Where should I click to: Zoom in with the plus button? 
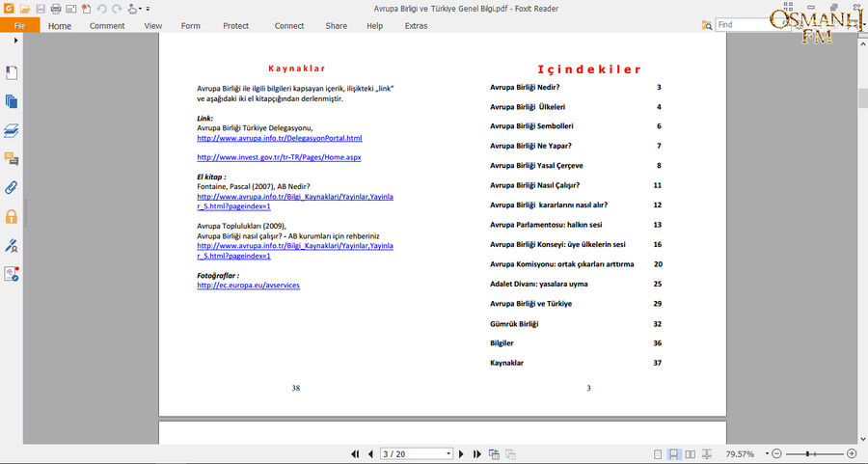point(852,454)
